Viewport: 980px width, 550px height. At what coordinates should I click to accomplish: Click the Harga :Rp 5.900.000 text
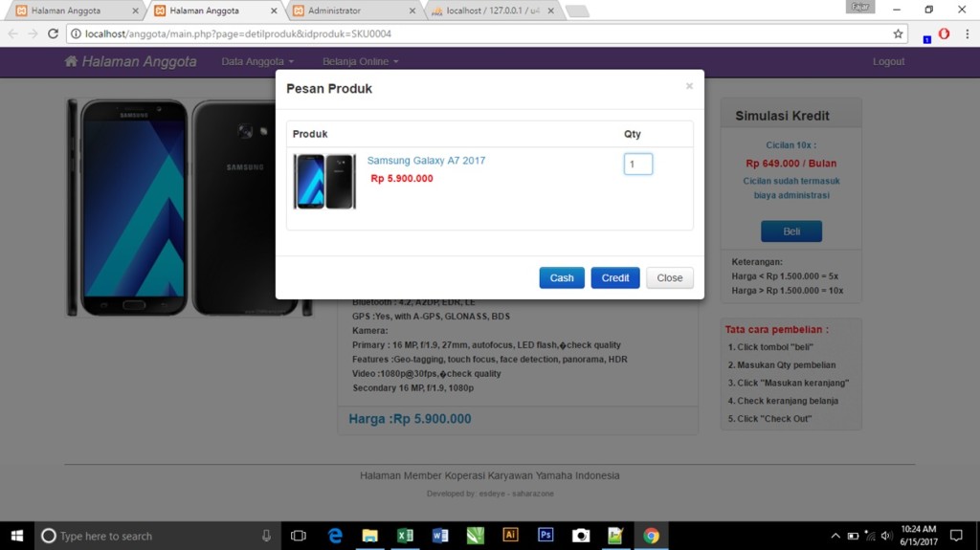(x=410, y=419)
